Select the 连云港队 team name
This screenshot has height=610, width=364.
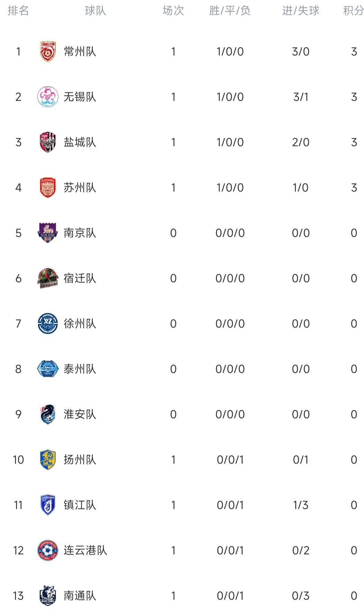[x=85, y=550]
